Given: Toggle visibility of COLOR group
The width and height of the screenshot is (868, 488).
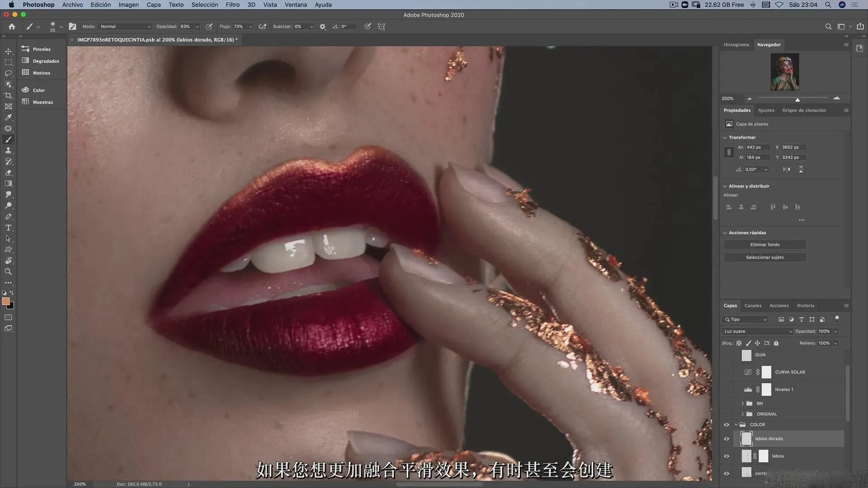Looking at the screenshot, I should pyautogui.click(x=726, y=425).
